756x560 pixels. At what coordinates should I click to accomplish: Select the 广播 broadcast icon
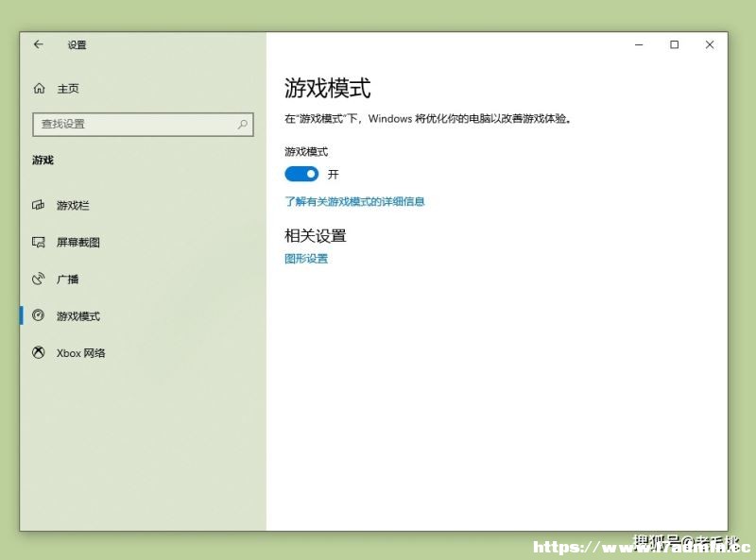(38, 279)
